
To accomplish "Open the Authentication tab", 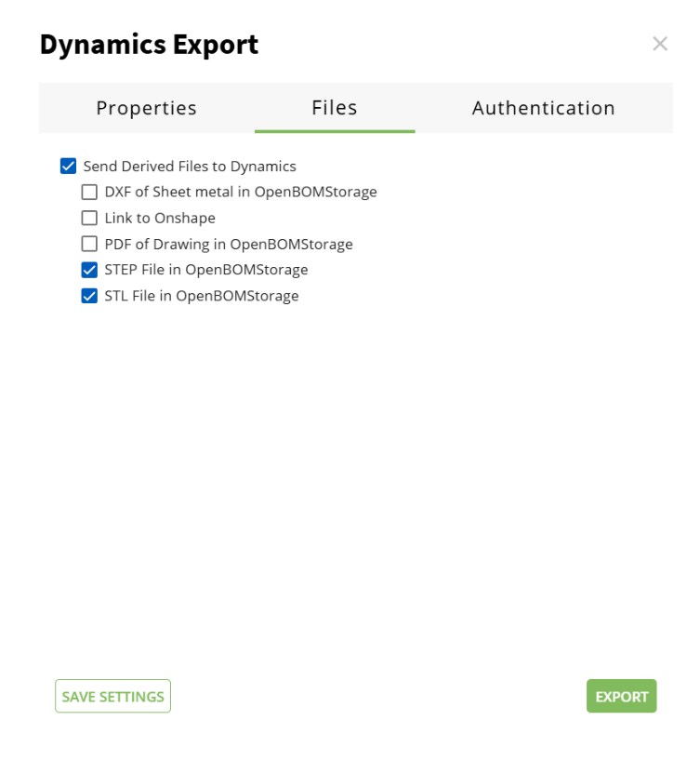I will coord(543,108).
